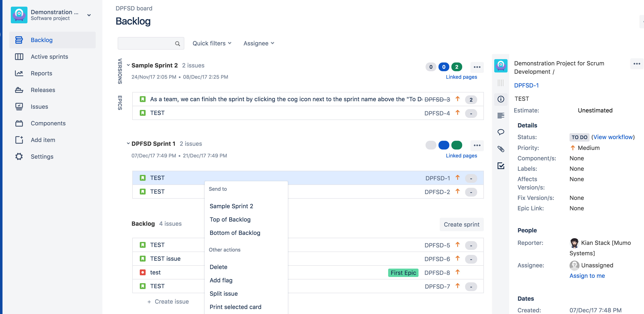Click the Reports chart icon
Viewport: 644px width, 314px height.
pyautogui.click(x=19, y=73)
